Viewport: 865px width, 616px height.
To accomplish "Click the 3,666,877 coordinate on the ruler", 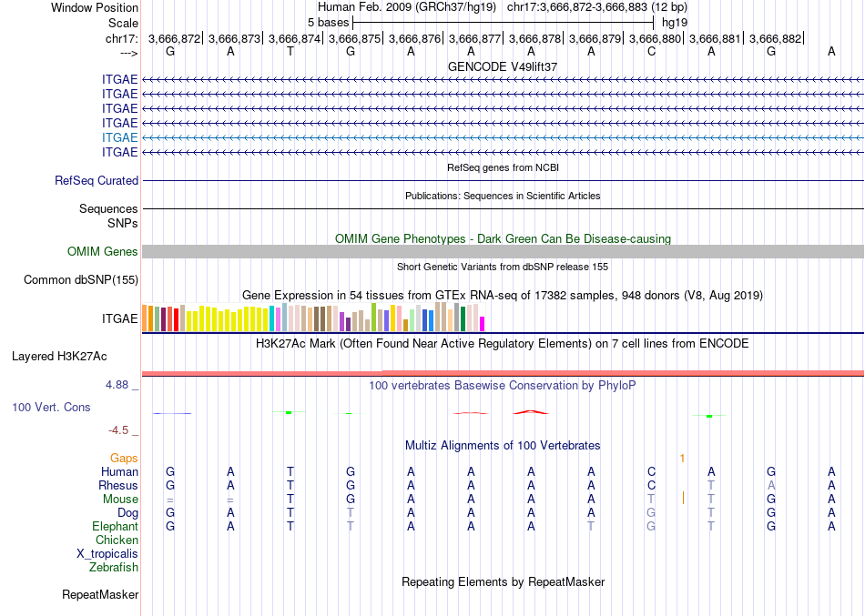I will [474, 38].
